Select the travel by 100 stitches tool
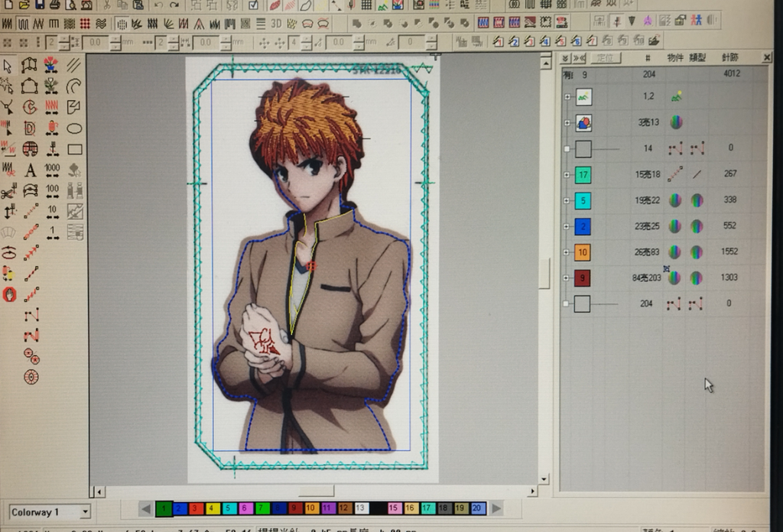 click(x=52, y=191)
